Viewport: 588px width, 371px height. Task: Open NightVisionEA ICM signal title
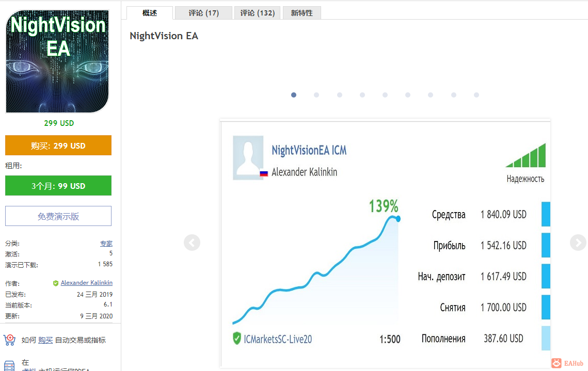(x=309, y=151)
